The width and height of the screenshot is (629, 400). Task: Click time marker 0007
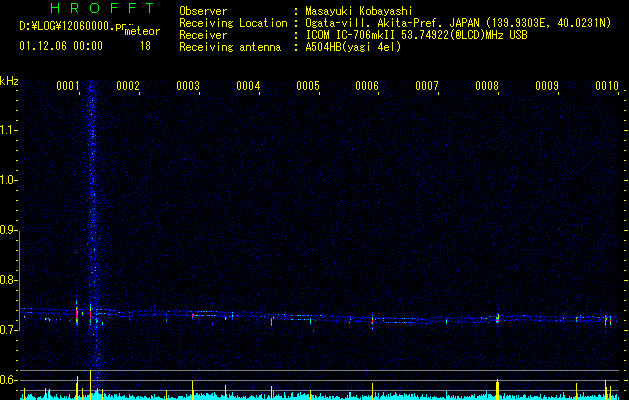pyautogui.click(x=427, y=86)
